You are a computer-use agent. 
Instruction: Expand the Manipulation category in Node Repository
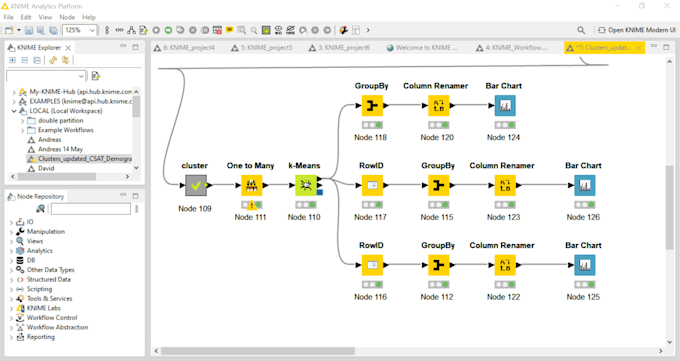click(x=11, y=232)
